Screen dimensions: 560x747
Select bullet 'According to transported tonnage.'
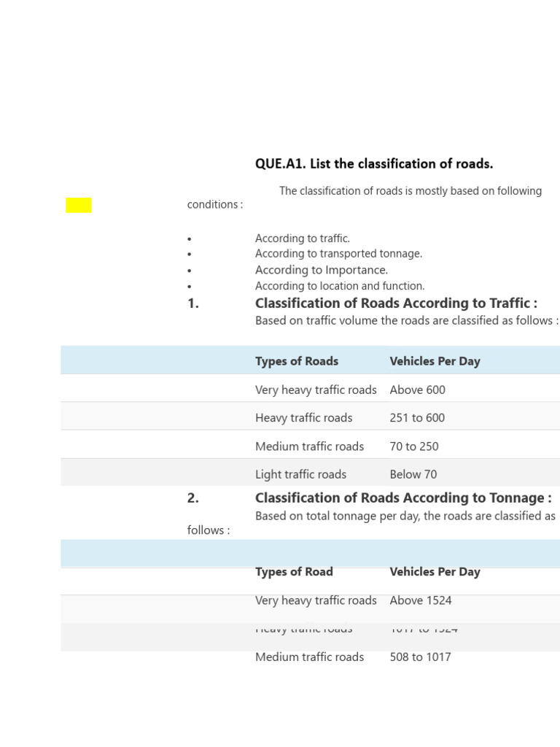pyautogui.click(x=338, y=253)
